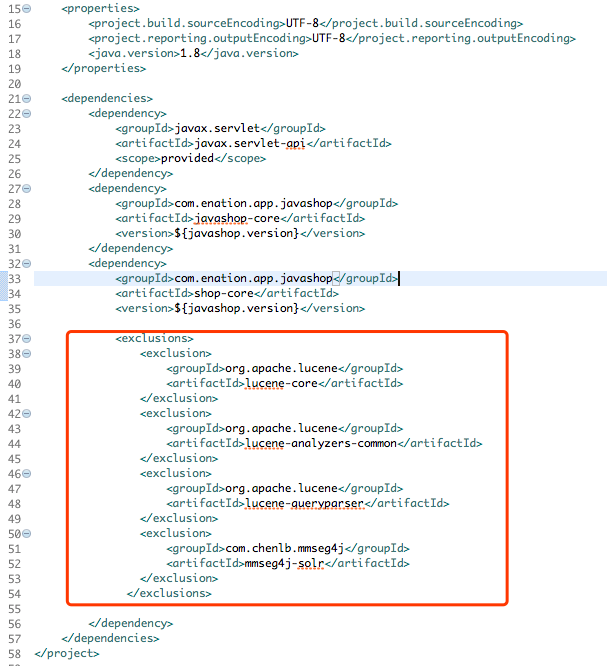Collapse the exclusion fold at line 46

27,473
